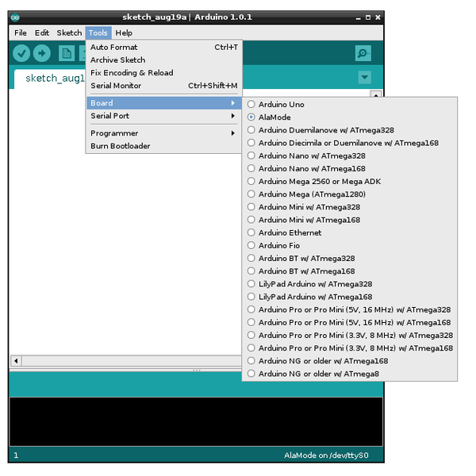Select the AlaMode board option

(349, 117)
